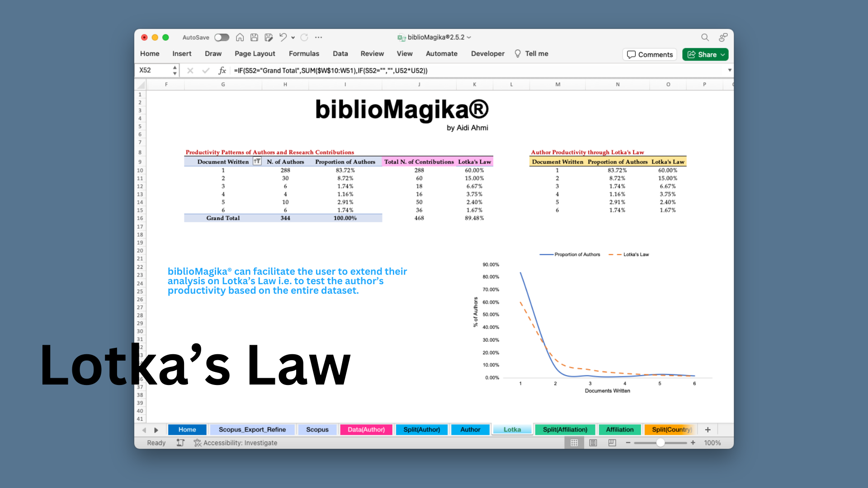Open the Formulas ribbon tab

(304, 53)
